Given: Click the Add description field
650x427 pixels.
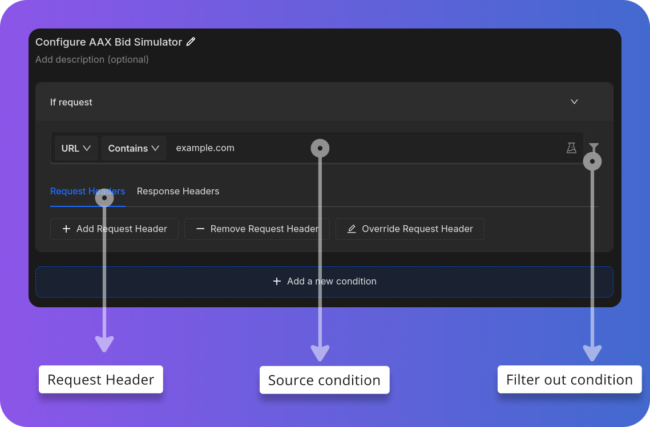Looking at the screenshot, I should [92, 59].
